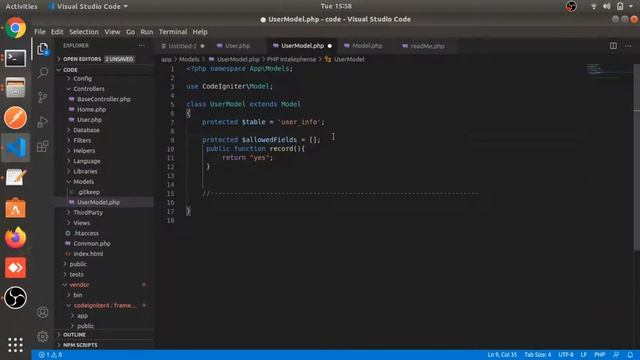Open Explorer panel more actions ellipsis
640x360 pixels.
click(141, 46)
